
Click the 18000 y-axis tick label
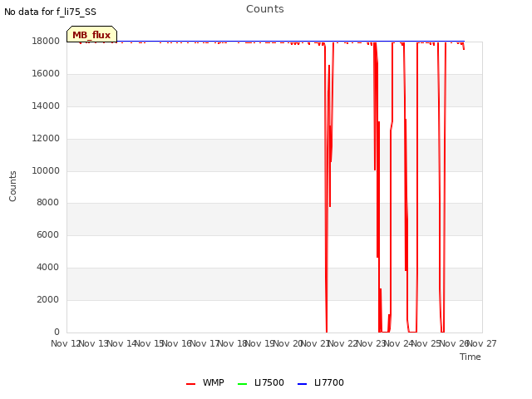46,41
